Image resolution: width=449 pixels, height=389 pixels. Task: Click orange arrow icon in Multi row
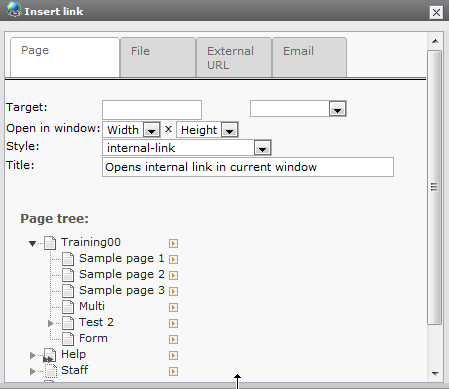coord(173,307)
